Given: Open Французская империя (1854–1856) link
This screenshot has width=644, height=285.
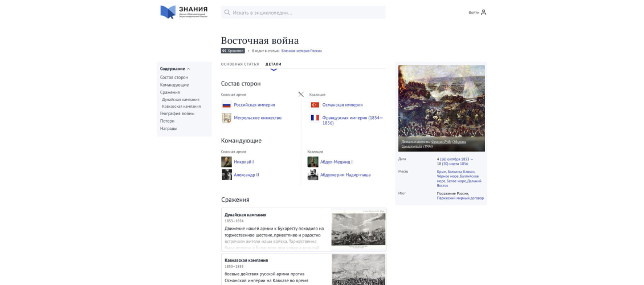Looking at the screenshot, I should (352, 120).
